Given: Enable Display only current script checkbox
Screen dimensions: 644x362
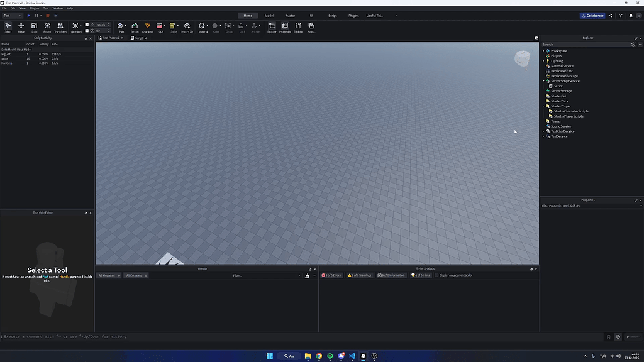Looking at the screenshot, I should point(437,275).
